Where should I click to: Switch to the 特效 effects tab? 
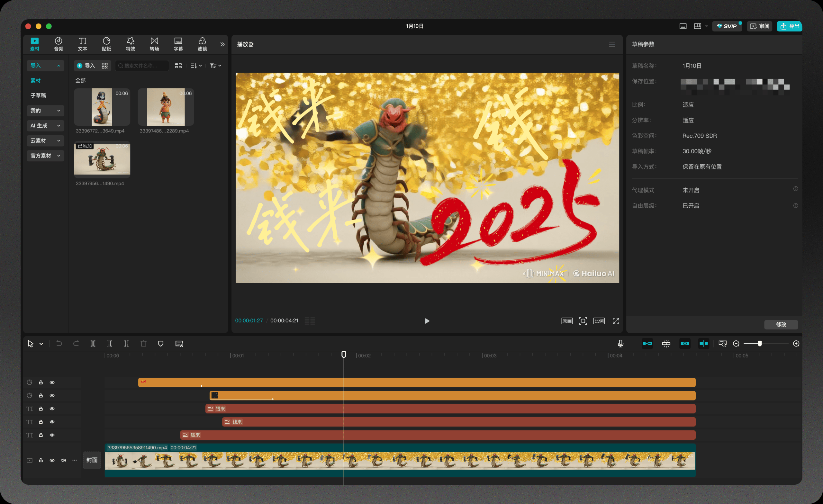tap(130, 44)
